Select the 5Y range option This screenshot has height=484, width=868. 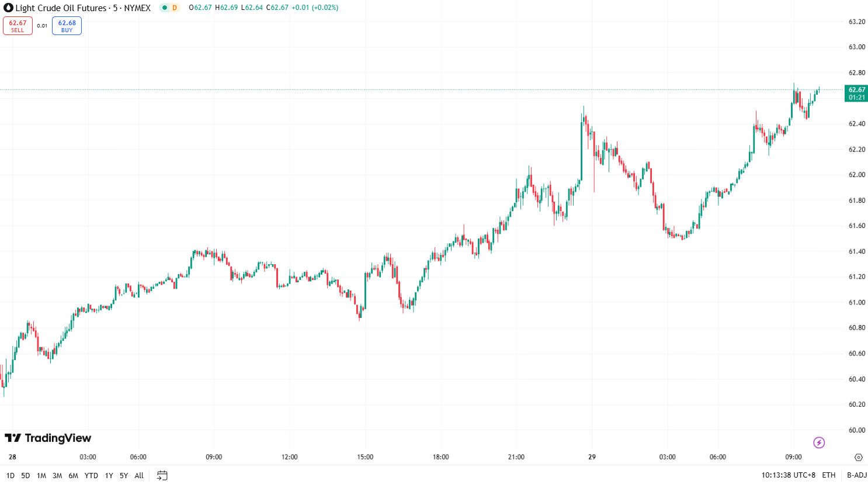coord(123,476)
